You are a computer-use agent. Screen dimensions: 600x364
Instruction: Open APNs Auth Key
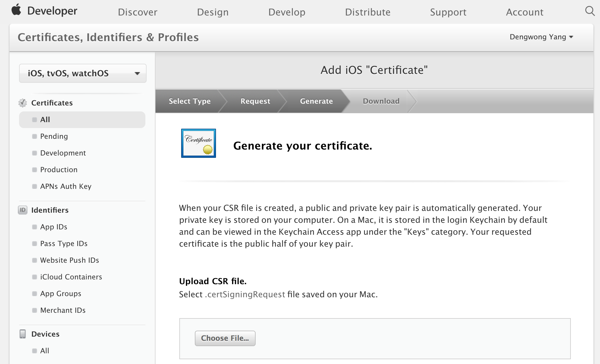click(x=66, y=186)
